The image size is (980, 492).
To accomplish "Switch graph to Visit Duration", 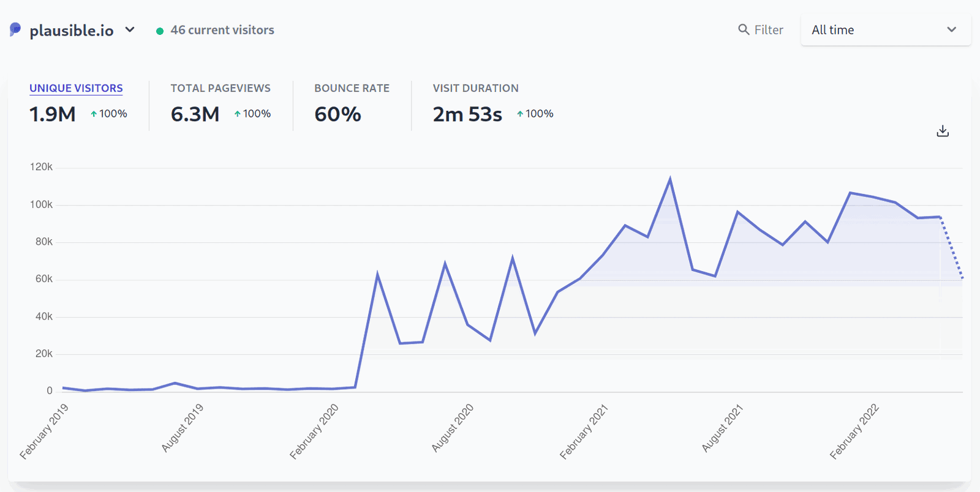I will (x=475, y=88).
